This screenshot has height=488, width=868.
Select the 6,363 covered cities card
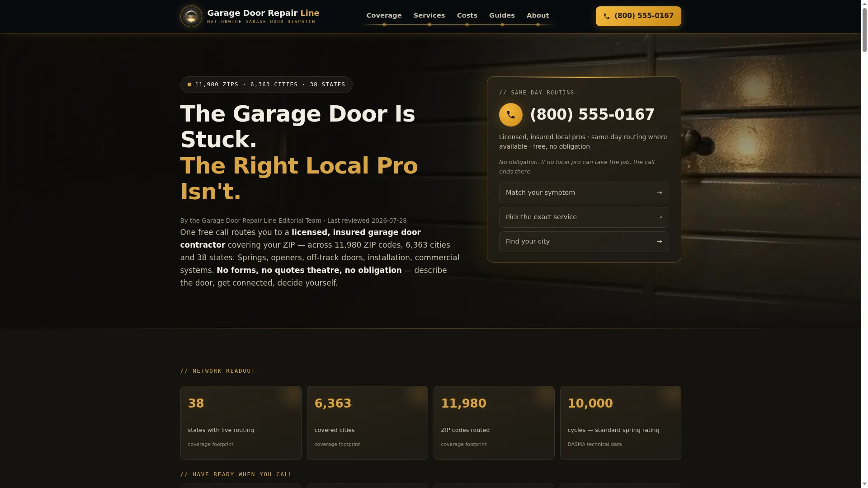[367, 423]
